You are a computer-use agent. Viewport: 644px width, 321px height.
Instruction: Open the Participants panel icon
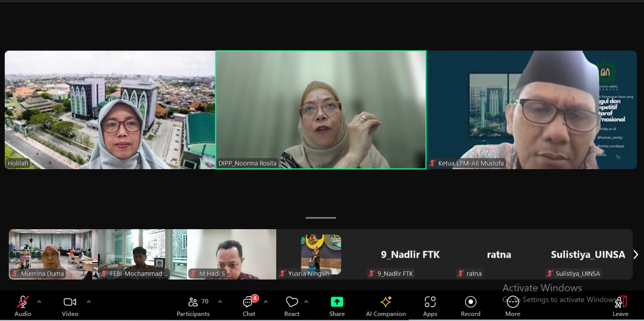[x=193, y=302]
